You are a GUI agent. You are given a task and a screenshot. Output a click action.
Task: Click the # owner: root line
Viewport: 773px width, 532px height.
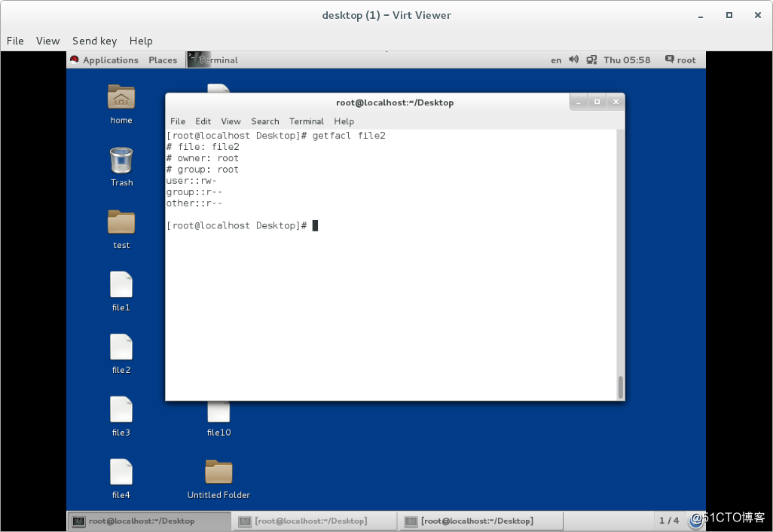203,158
